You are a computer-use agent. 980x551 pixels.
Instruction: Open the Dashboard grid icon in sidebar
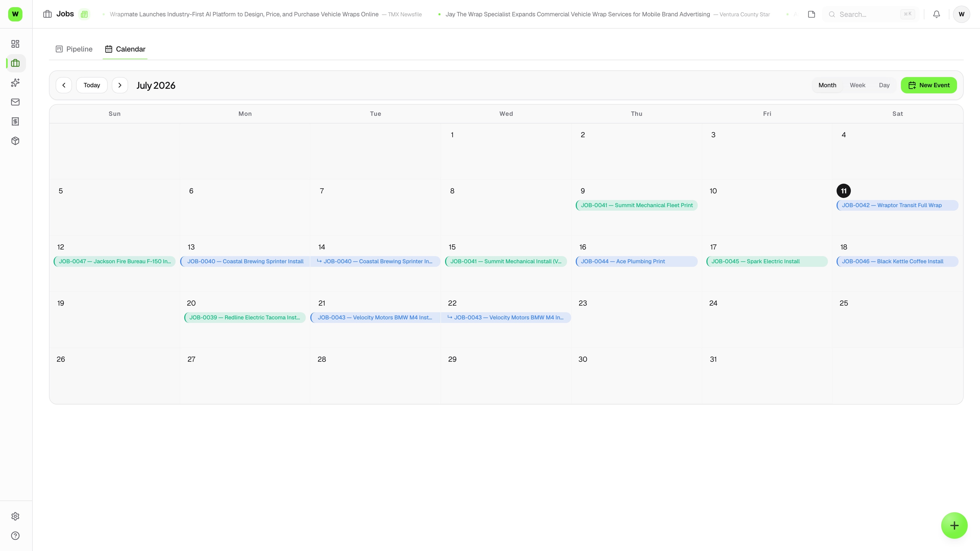coord(15,44)
